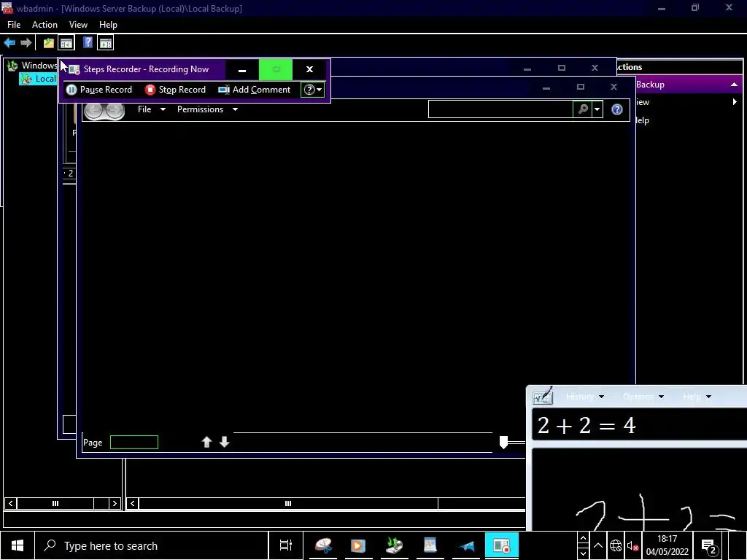Open the Action menu
Image resolution: width=747 pixels, height=560 pixels.
(44, 25)
